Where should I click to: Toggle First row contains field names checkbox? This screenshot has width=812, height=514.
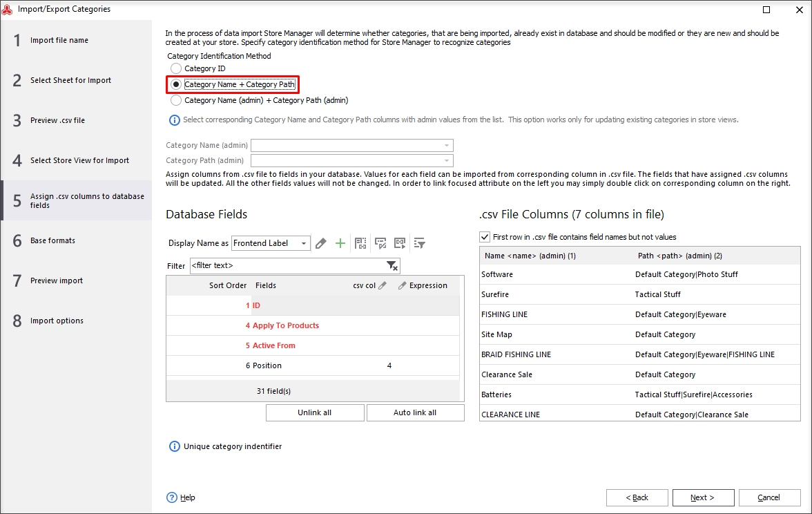click(x=485, y=238)
